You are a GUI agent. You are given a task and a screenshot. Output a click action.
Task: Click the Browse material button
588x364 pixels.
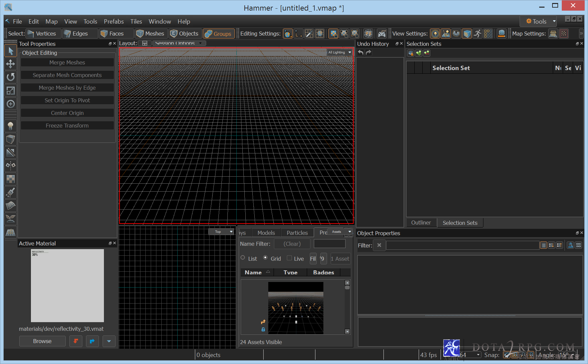click(x=42, y=341)
